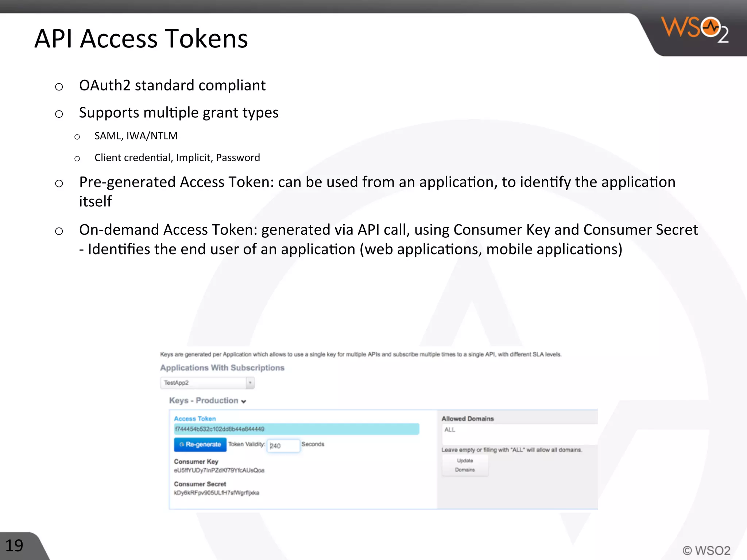This screenshot has height=560, width=747.
Task: Click the Re-generate button
Action: point(200,444)
